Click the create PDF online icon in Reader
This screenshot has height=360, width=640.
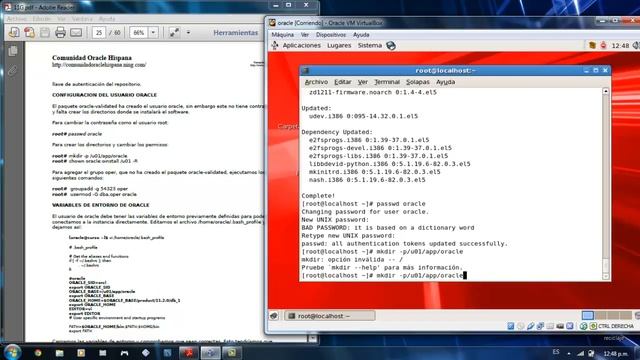29,32
